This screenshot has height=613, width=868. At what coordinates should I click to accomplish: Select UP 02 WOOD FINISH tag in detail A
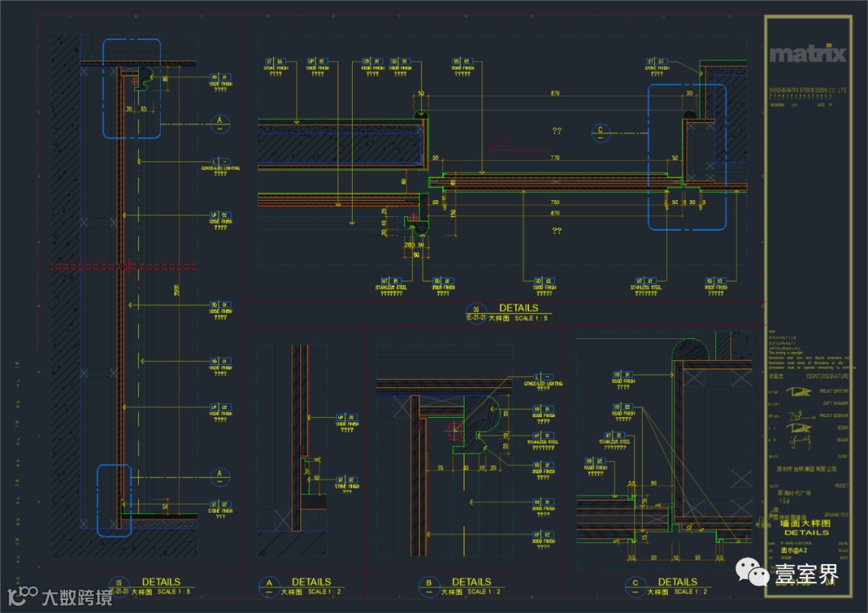point(347,423)
